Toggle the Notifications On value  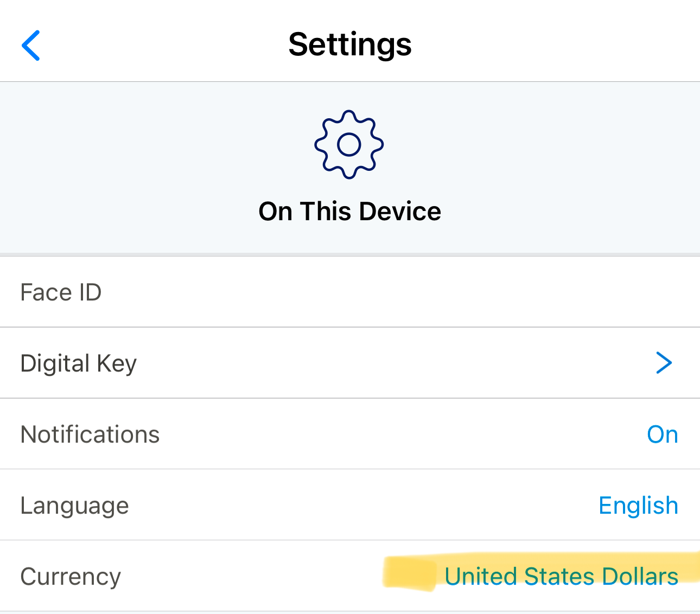point(662,434)
